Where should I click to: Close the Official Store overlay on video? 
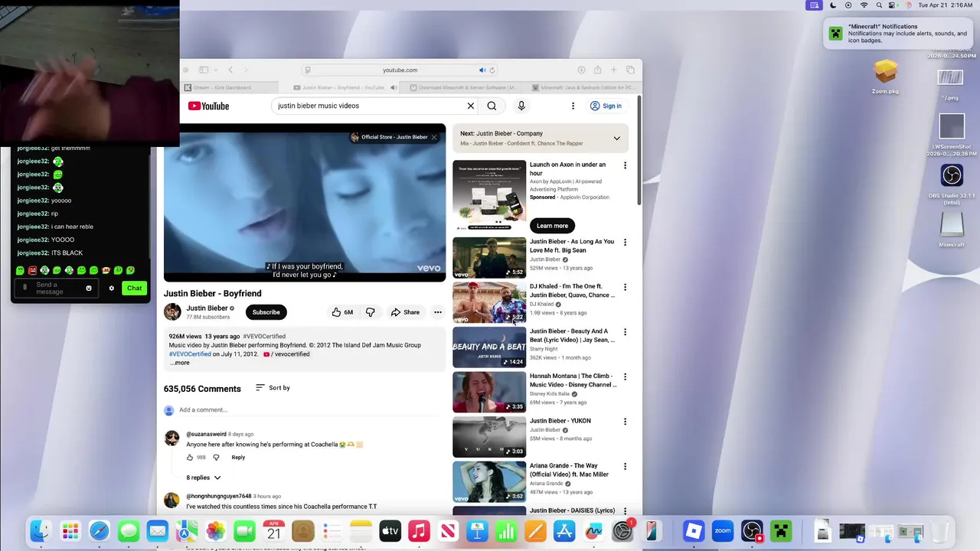(434, 137)
